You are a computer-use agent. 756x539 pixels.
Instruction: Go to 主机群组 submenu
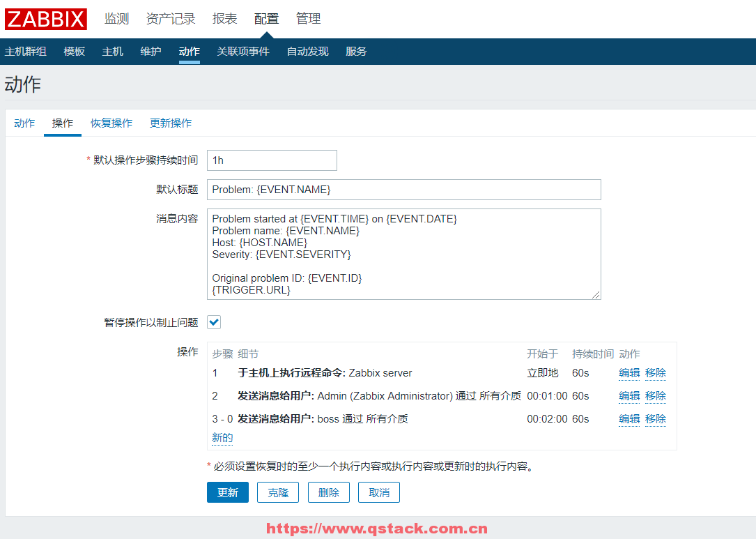(x=26, y=52)
